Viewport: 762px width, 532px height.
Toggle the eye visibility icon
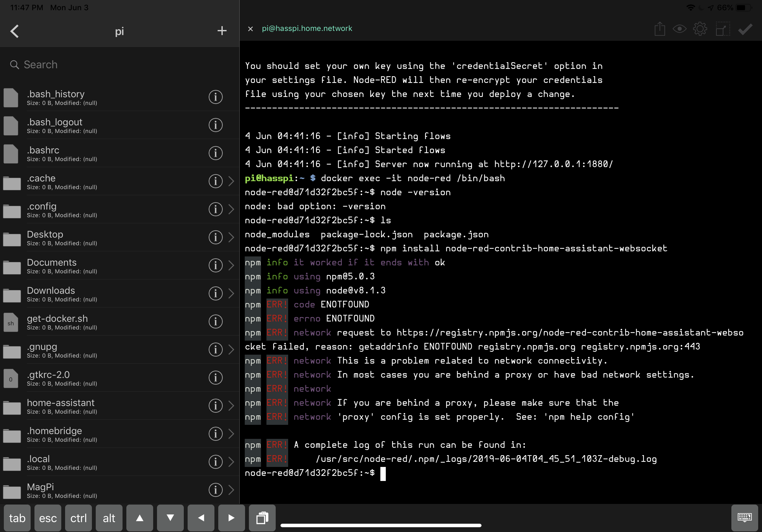click(x=679, y=29)
